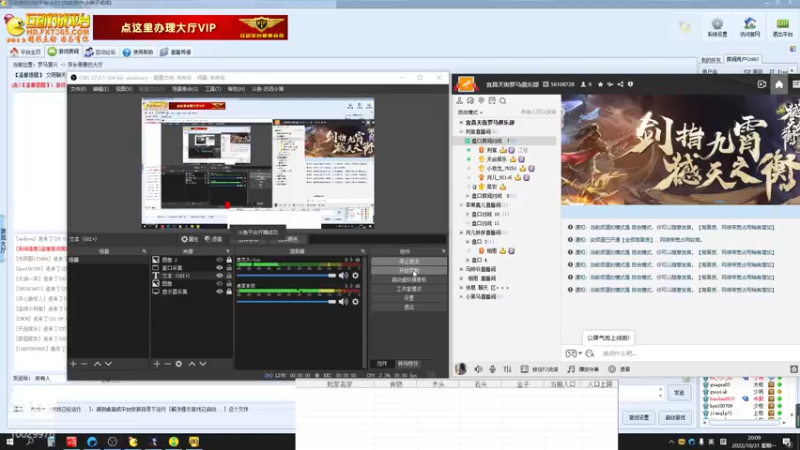Toggle lock on 窗口采集 source

pos(229,268)
